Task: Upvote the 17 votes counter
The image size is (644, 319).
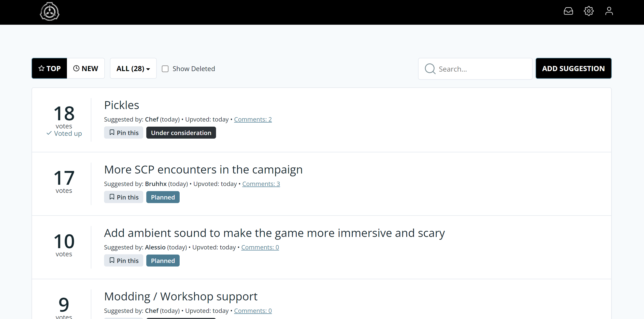Action: 64,181
